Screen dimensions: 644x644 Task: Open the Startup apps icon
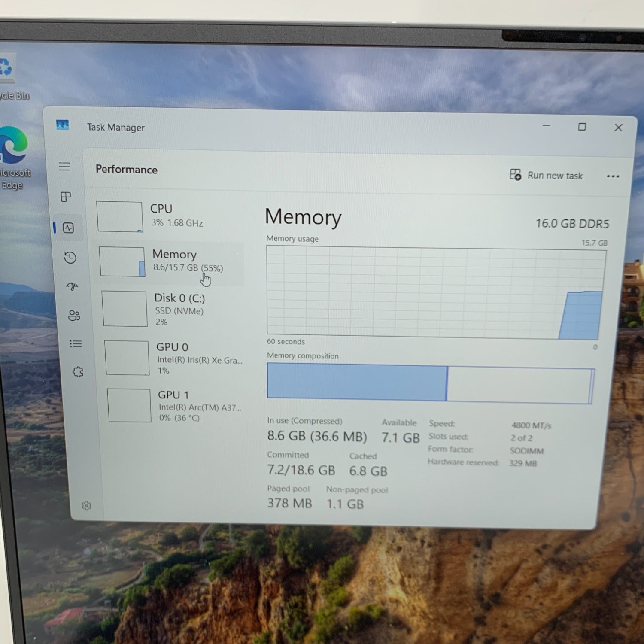pyautogui.click(x=72, y=286)
